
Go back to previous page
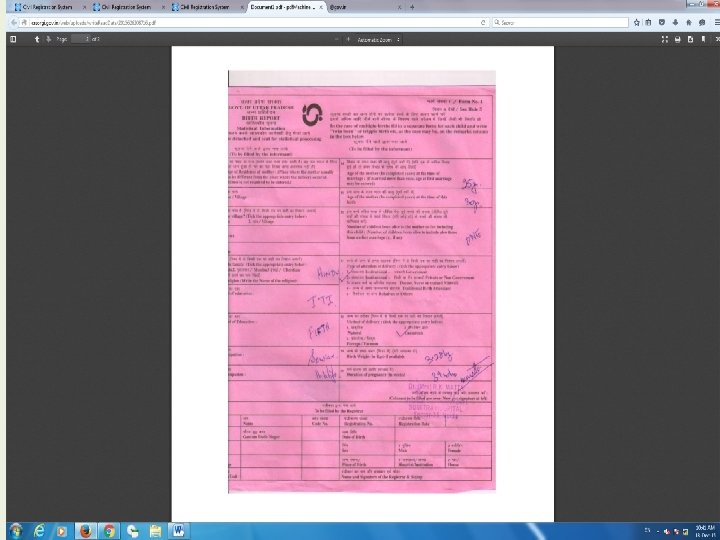click(x=13, y=22)
